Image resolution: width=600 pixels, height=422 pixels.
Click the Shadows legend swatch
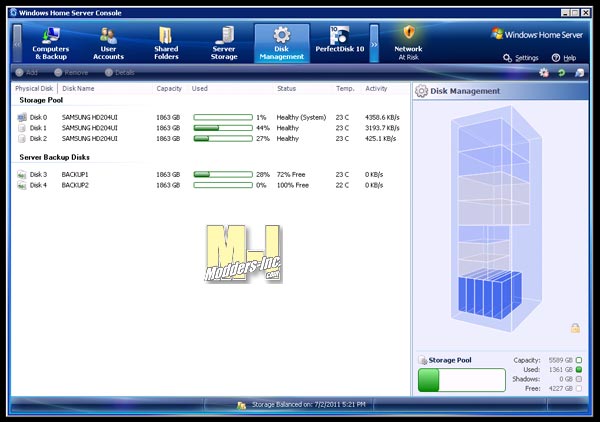(x=579, y=379)
